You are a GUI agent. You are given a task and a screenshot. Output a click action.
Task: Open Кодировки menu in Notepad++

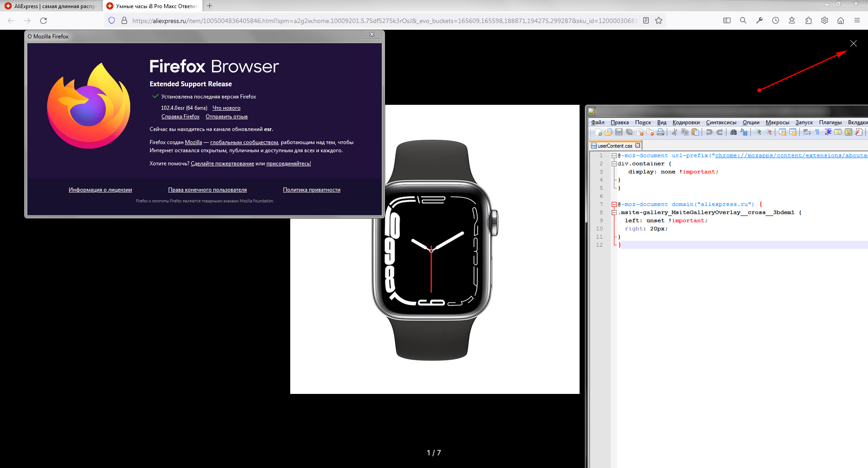click(x=686, y=122)
